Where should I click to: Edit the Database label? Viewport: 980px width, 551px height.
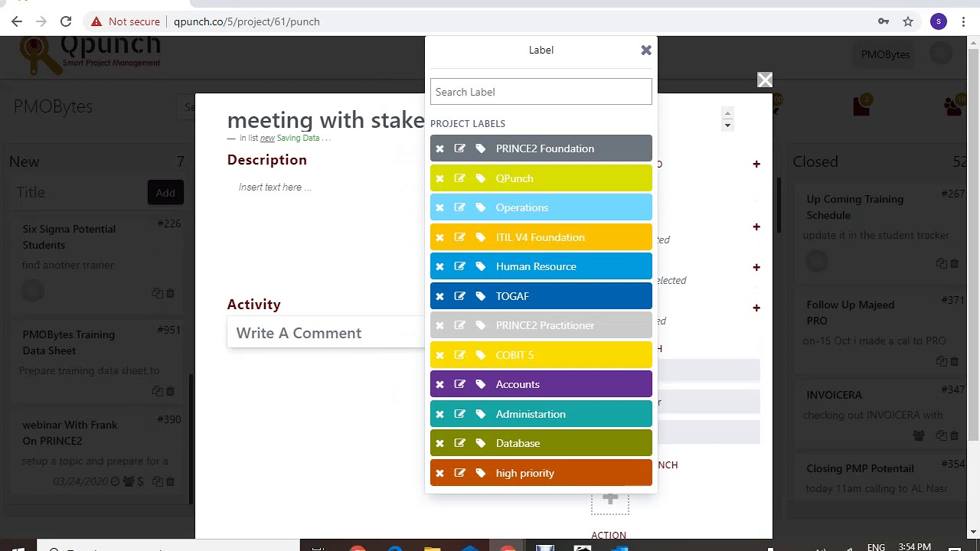pos(459,444)
